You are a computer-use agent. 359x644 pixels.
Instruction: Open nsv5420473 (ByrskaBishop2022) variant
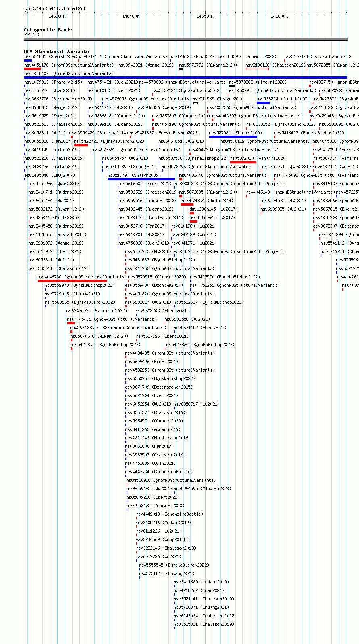point(319,57)
